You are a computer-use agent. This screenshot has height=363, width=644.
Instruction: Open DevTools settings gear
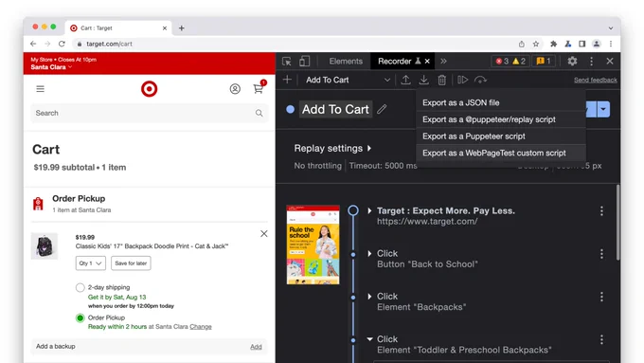[572, 62]
